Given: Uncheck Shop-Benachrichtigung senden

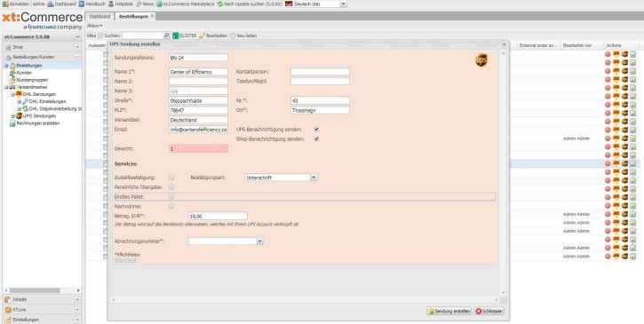Looking at the screenshot, I should pyautogui.click(x=316, y=138).
